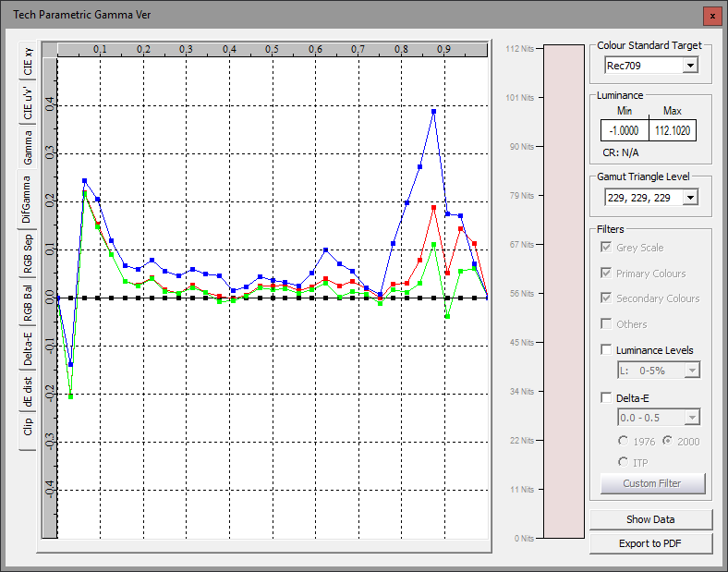This screenshot has height=572, width=728.
Task: Select the ITP radio button
Action: point(623,462)
